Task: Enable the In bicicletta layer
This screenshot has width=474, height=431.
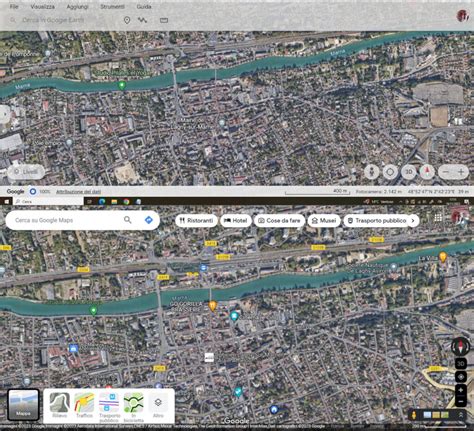Action: [133, 407]
